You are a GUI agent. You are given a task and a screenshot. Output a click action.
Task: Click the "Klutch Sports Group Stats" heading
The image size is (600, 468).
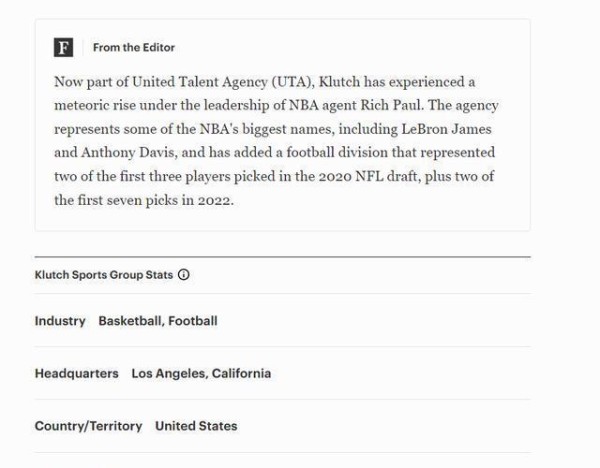click(x=104, y=275)
